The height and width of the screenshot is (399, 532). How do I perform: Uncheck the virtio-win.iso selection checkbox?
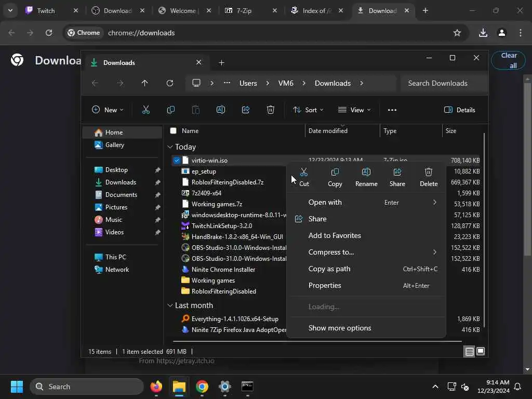[x=177, y=161]
